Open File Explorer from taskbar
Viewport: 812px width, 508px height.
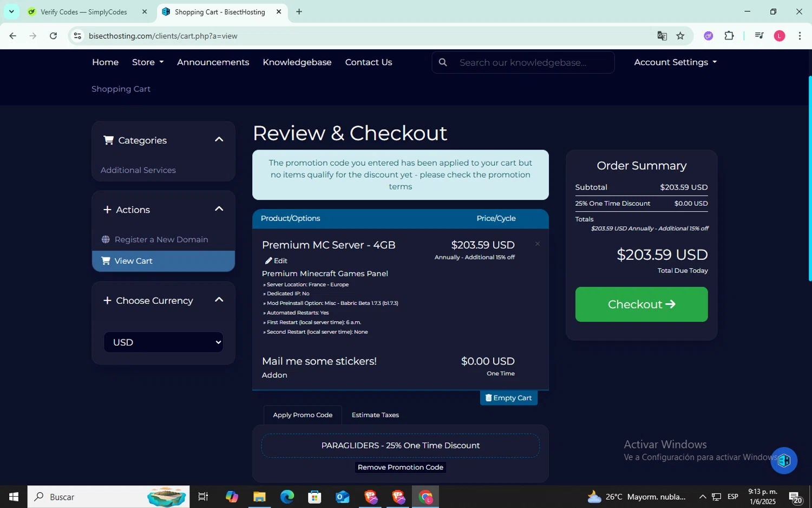point(259,497)
